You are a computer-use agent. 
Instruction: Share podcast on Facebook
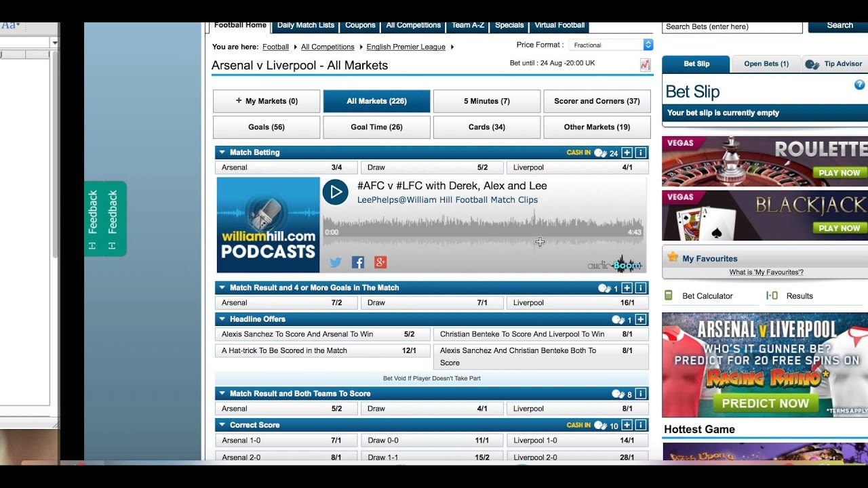point(358,262)
